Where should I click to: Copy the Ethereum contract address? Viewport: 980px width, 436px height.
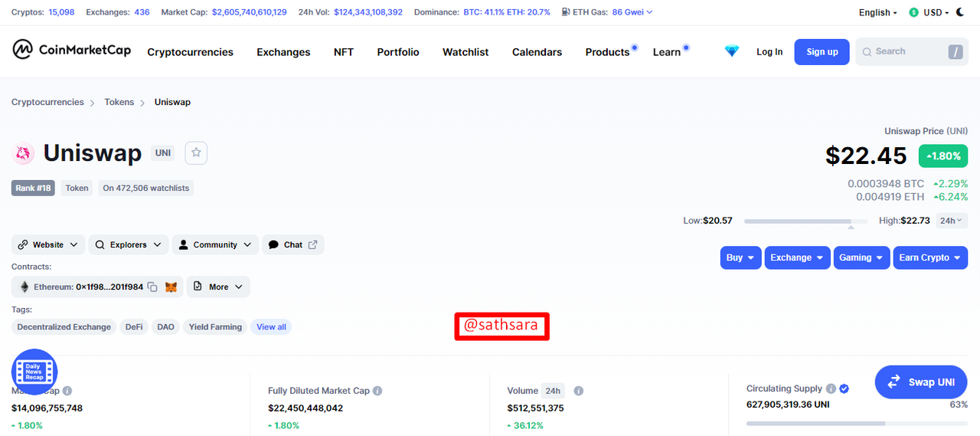[152, 287]
